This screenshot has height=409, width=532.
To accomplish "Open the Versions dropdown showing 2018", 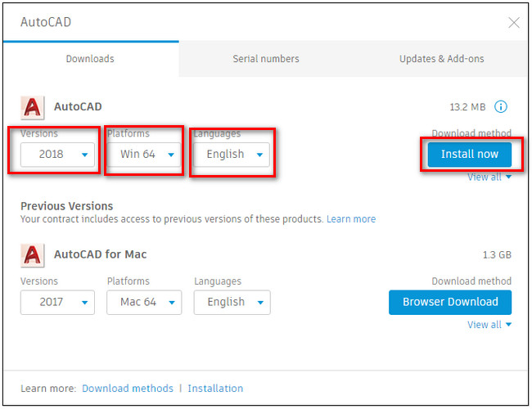I will click(57, 155).
